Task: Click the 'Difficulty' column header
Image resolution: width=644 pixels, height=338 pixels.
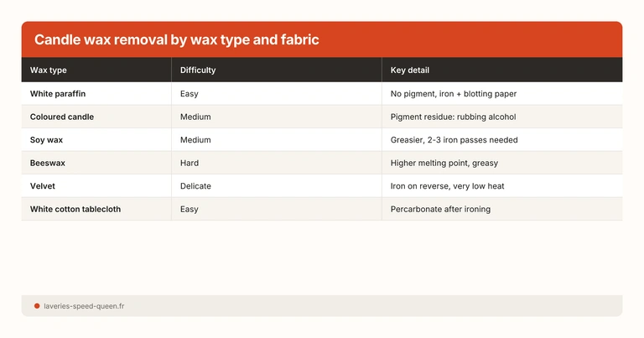Action: [198, 70]
